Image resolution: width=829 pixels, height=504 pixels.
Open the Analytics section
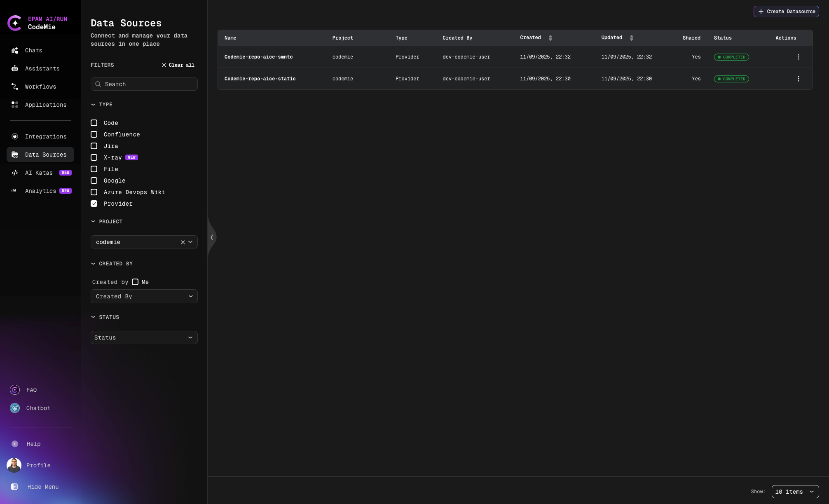41,191
